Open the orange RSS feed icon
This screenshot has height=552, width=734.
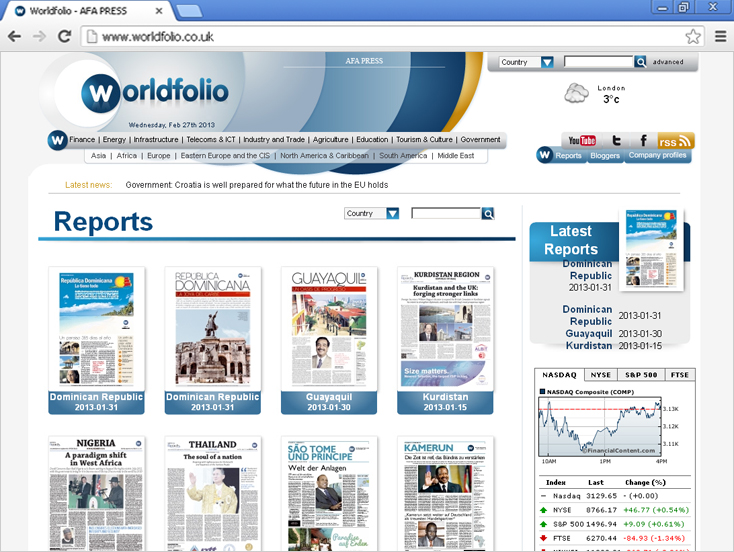pos(675,141)
